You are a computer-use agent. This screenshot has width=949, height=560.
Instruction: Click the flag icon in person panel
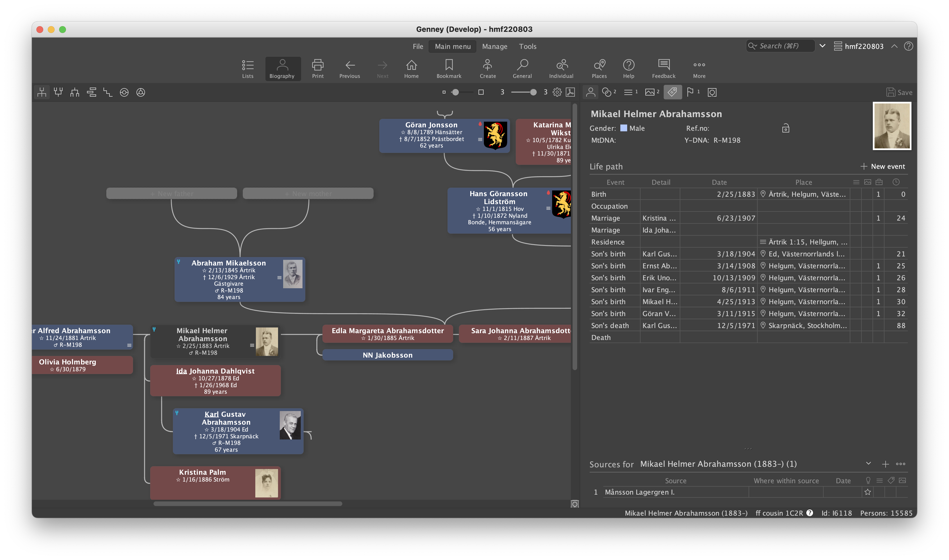pos(690,92)
